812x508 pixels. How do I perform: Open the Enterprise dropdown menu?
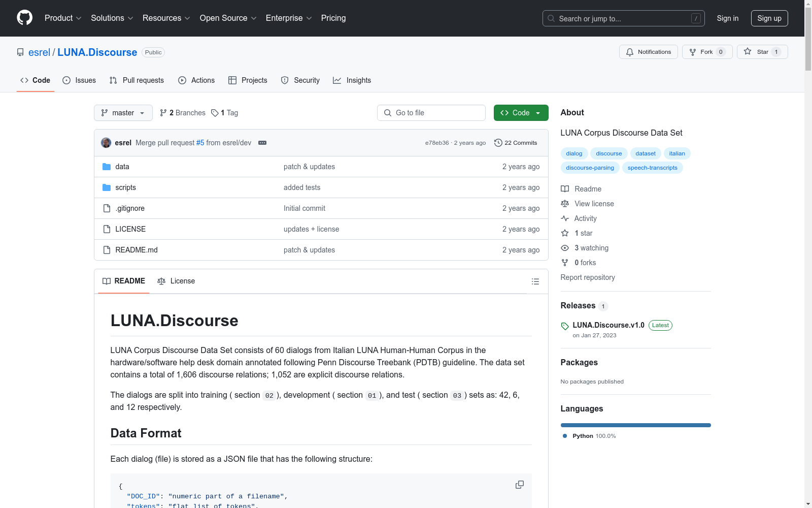point(289,18)
